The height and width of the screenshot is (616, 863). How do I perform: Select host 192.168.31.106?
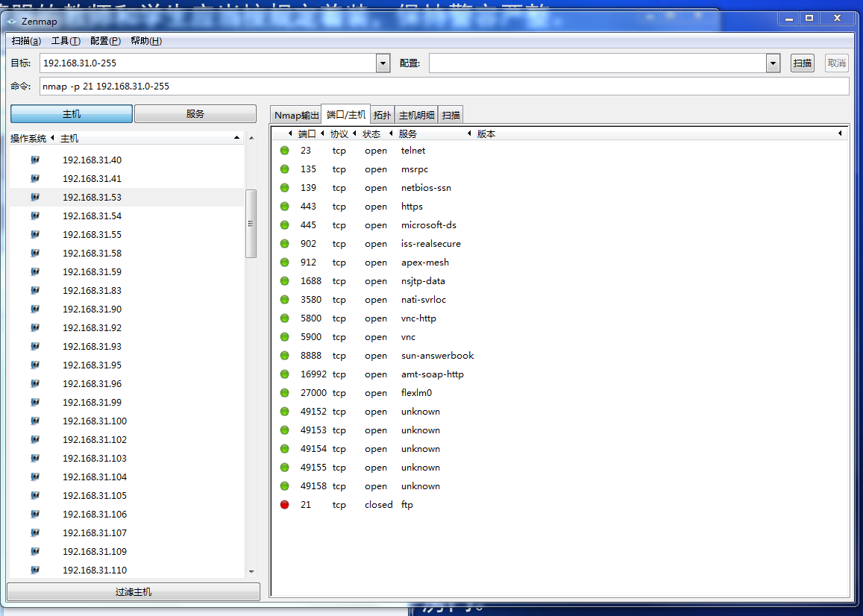tap(127, 514)
